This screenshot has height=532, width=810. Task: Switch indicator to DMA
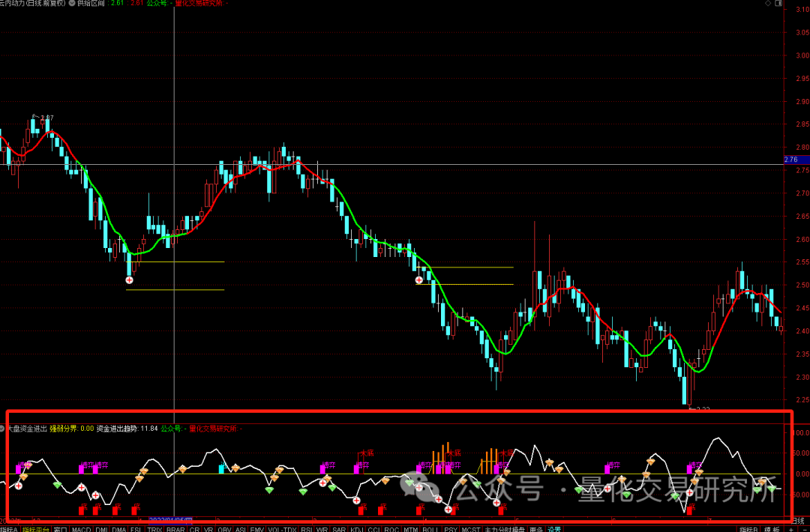[x=118, y=530]
